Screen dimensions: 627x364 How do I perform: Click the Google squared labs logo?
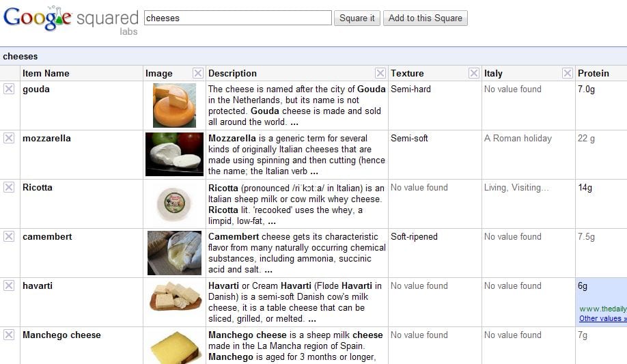click(x=70, y=19)
